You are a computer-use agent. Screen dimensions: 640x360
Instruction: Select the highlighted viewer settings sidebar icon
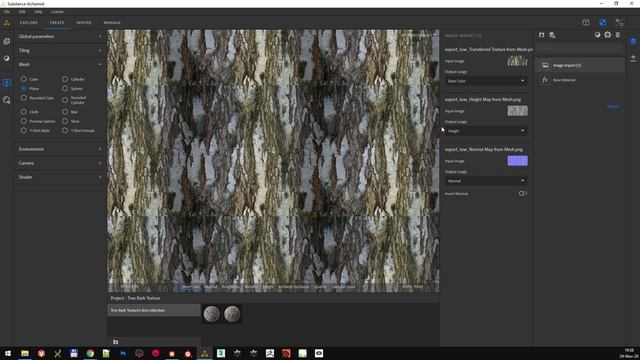tap(7, 83)
